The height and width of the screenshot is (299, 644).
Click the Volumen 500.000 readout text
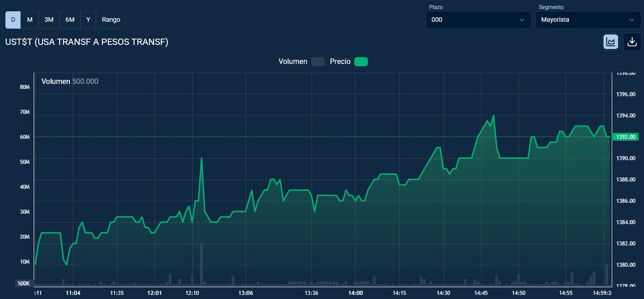(70, 81)
